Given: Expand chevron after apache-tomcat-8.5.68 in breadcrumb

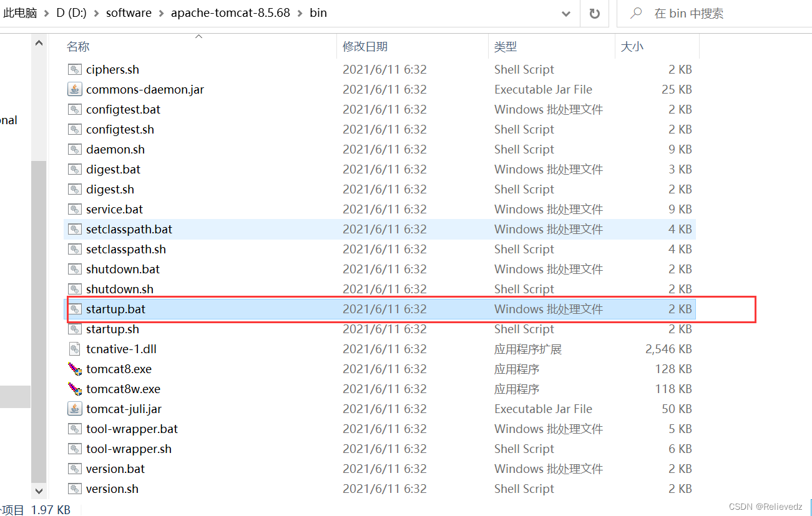Looking at the screenshot, I should 300,13.
